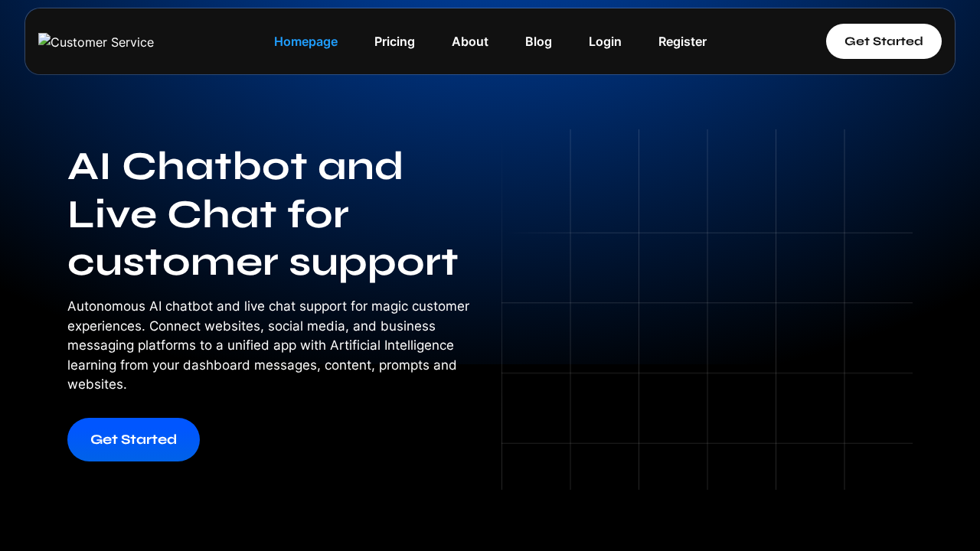
Task: Click Get Started in the top navigation
Action: tap(884, 41)
